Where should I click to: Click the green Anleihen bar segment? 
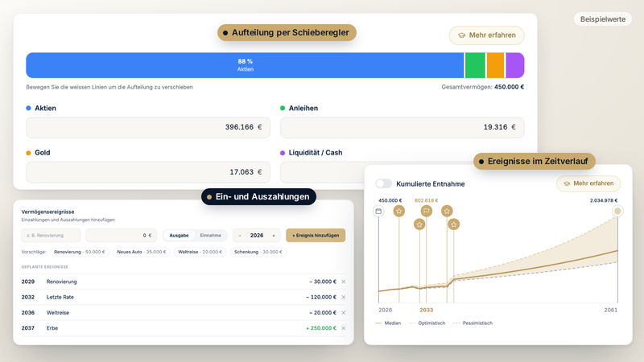coord(475,65)
